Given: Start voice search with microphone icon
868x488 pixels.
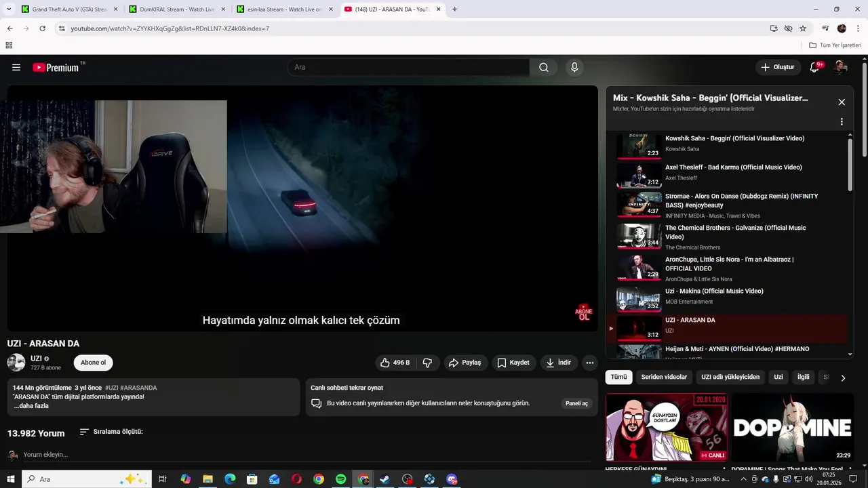Looking at the screenshot, I should click(574, 67).
